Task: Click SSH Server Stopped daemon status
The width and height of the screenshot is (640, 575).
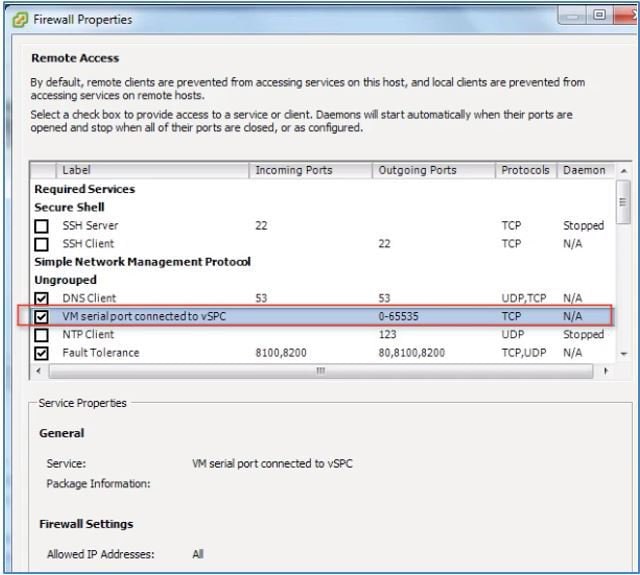Action: (583, 226)
